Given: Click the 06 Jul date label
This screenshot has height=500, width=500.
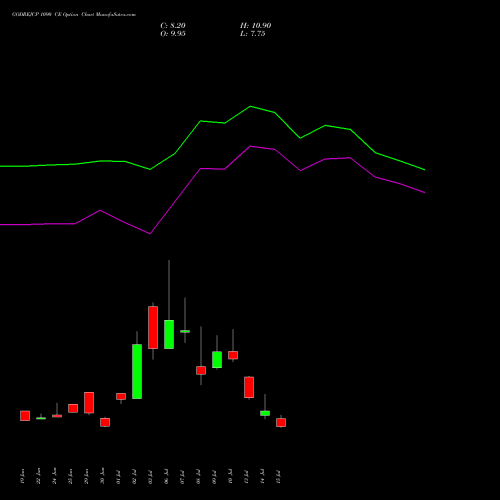Looking at the screenshot, I should [x=166, y=477].
